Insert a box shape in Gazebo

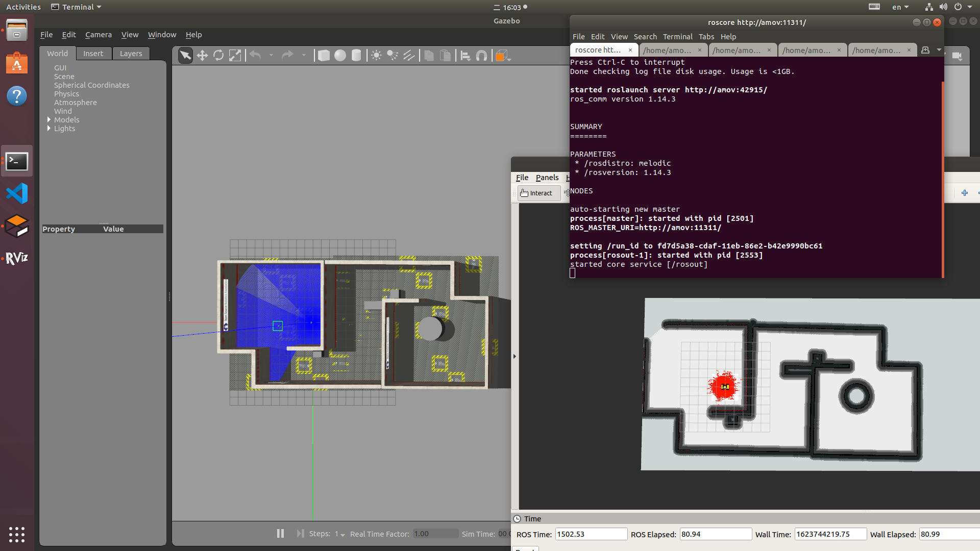pos(324,56)
